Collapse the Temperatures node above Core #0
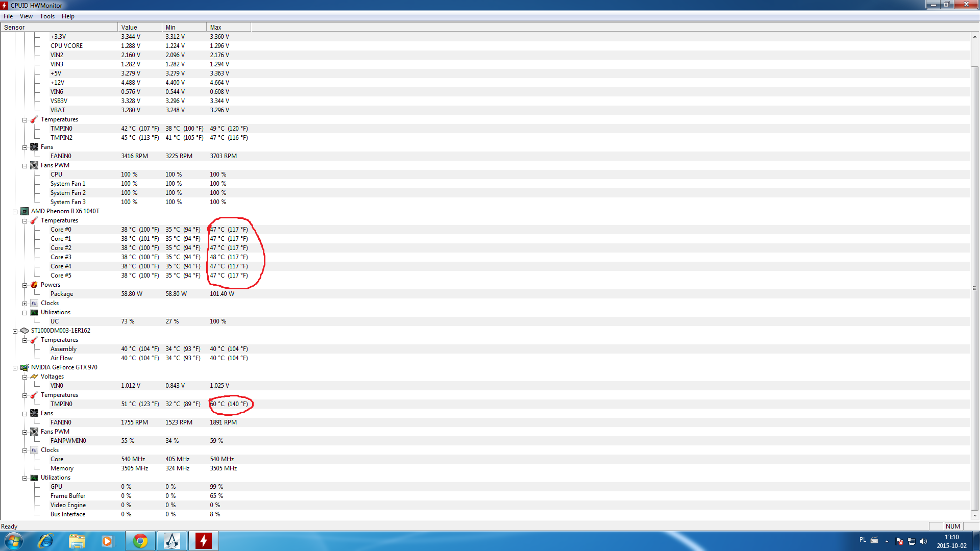Viewport: 980px width, 551px height. click(24, 221)
